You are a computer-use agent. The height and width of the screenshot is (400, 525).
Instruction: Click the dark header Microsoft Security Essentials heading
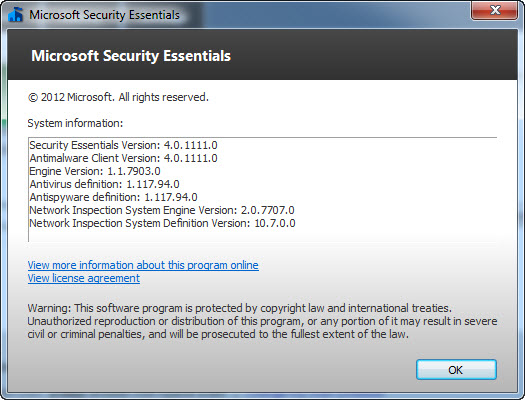tap(131, 56)
